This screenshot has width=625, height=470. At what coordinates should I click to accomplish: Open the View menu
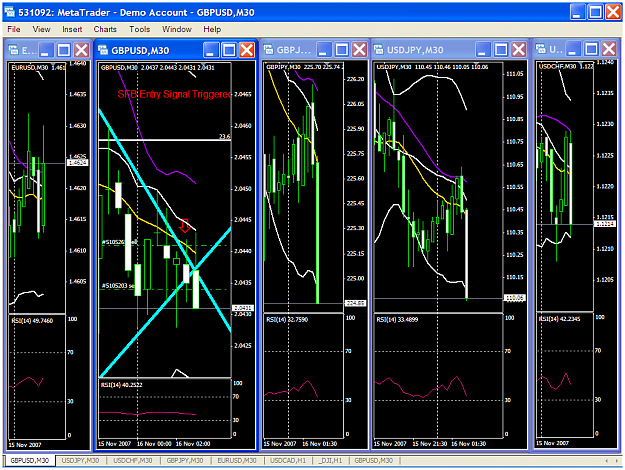pos(41,29)
